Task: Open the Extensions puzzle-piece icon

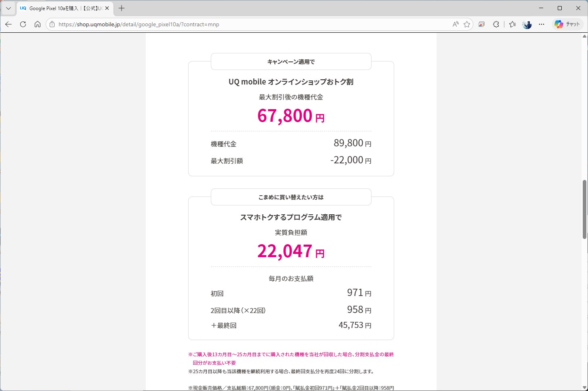Action: point(496,24)
